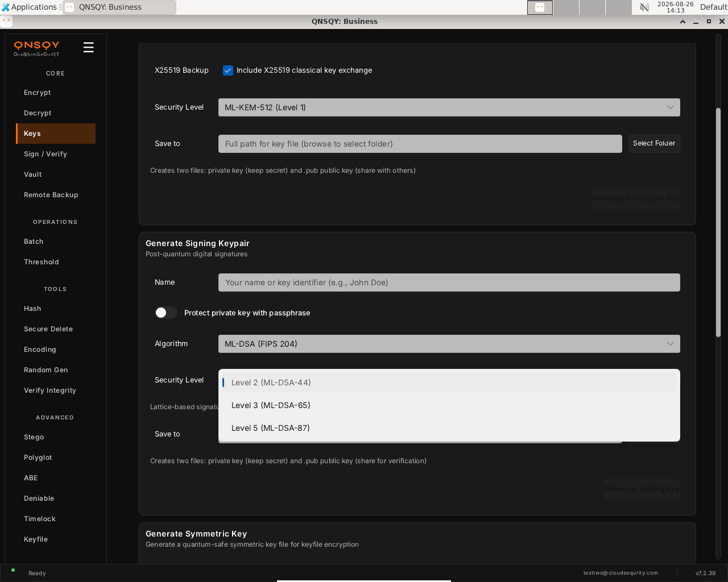The image size is (728, 582).
Task: Click Select Folder for encryption key
Action: 654,143
